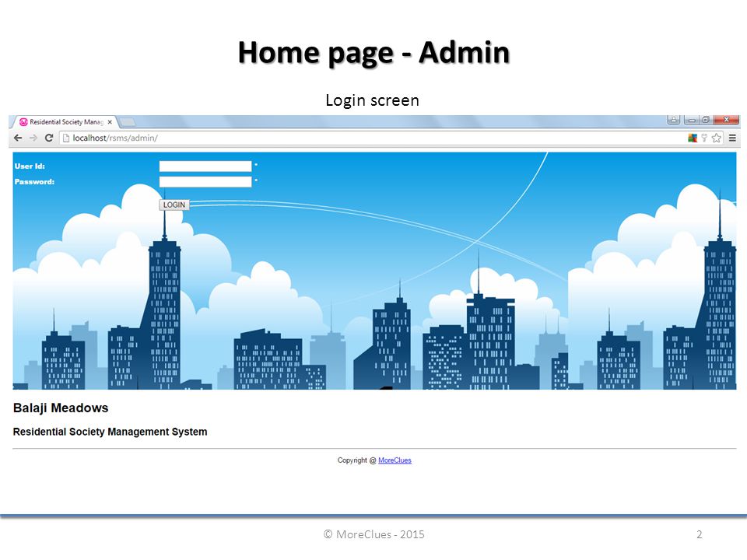Click the LOGIN button
The height and width of the screenshot is (560, 747).
point(174,205)
